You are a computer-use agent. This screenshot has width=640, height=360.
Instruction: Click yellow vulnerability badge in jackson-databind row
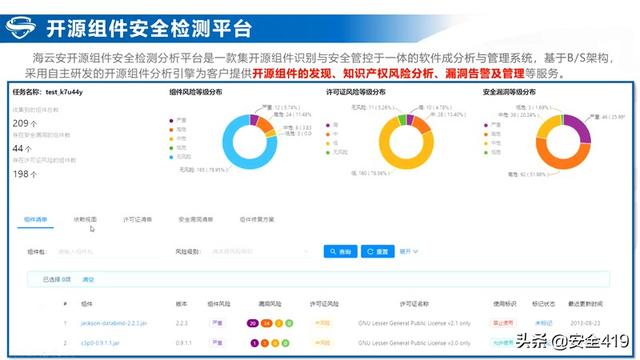pyautogui.click(x=279, y=323)
